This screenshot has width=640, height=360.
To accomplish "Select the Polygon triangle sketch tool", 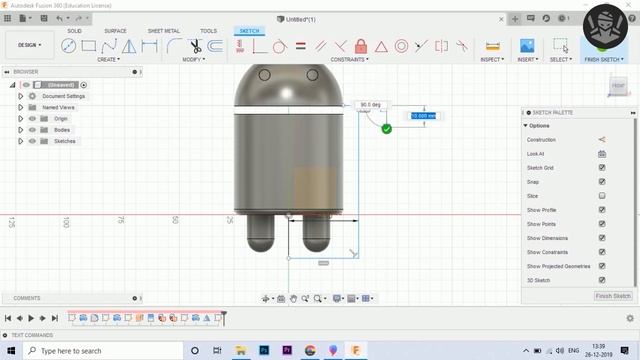I will pyautogui.click(x=129, y=46).
